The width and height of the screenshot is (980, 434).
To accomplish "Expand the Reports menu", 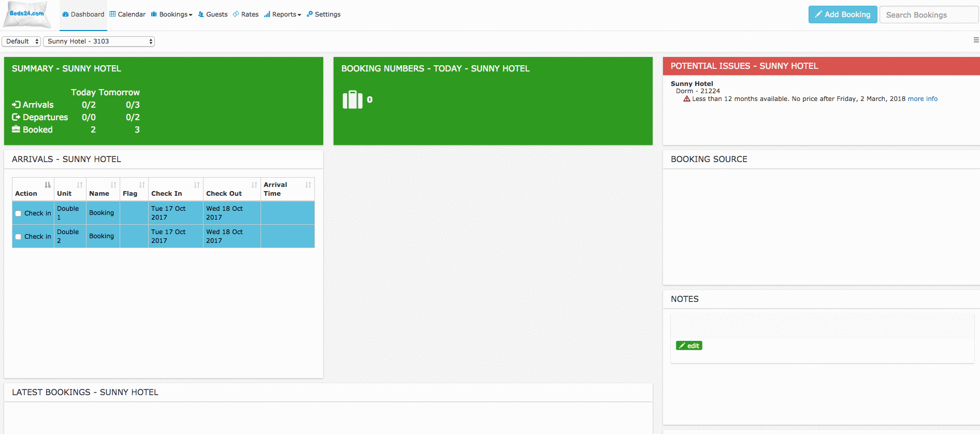I will pyautogui.click(x=282, y=15).
